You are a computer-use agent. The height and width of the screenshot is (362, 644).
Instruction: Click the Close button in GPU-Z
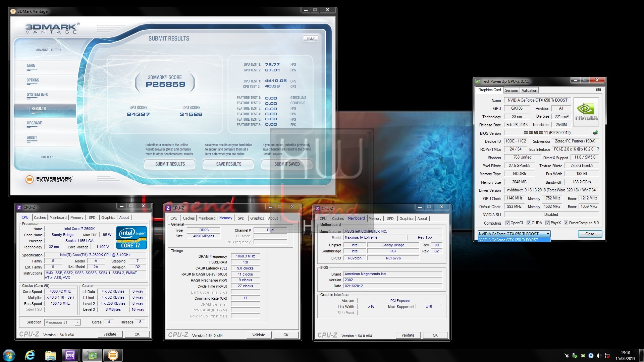[x=590, y=234]
